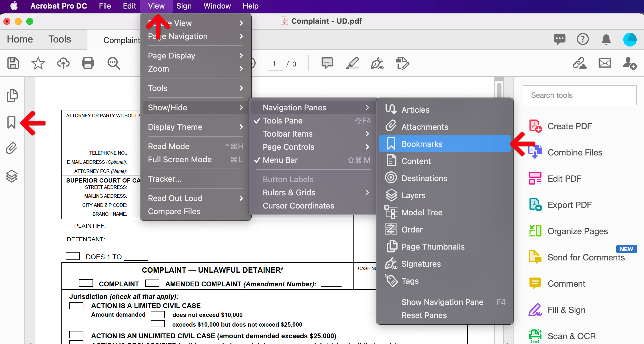Image resolution: width=644 pixels, height=344 pixels.
Task: Toggle checked Tools Pane visibility
Action: click(283, 121)
